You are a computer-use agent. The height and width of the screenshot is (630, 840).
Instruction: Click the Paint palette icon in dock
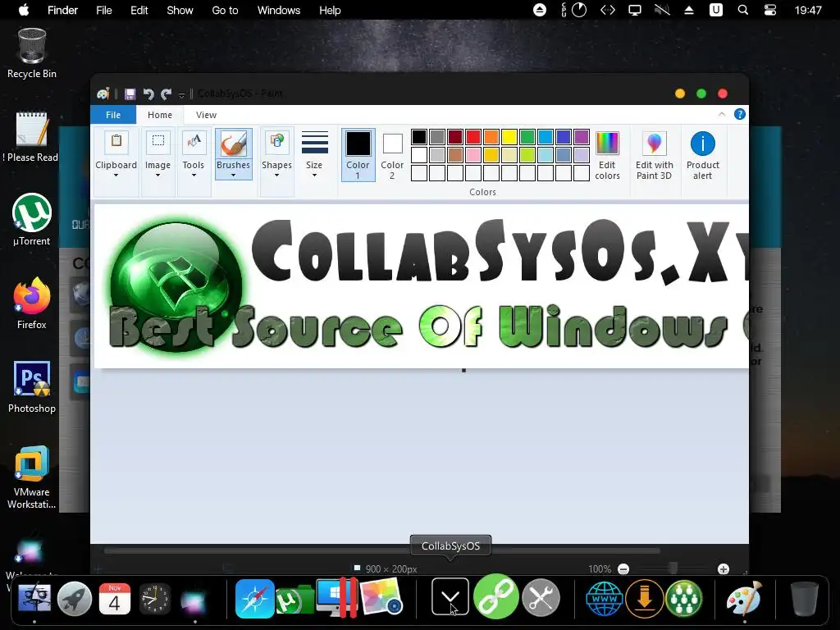744,598
